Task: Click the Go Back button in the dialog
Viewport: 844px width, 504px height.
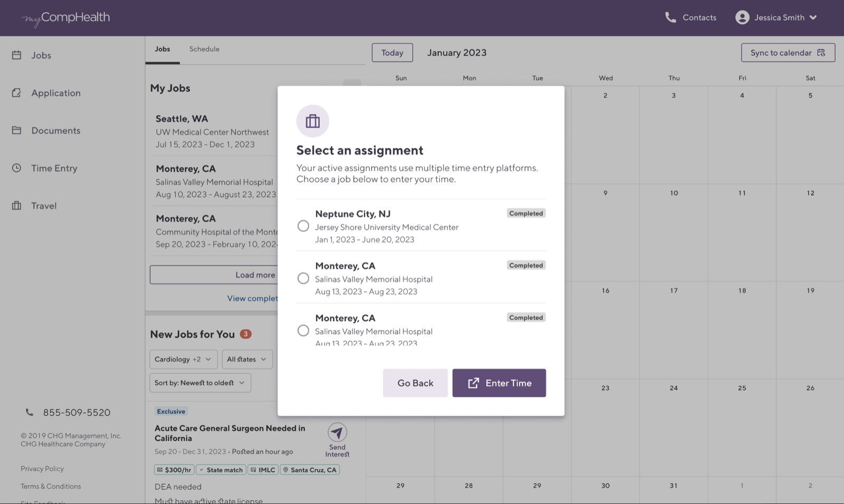Action: [x=415, y=383]
